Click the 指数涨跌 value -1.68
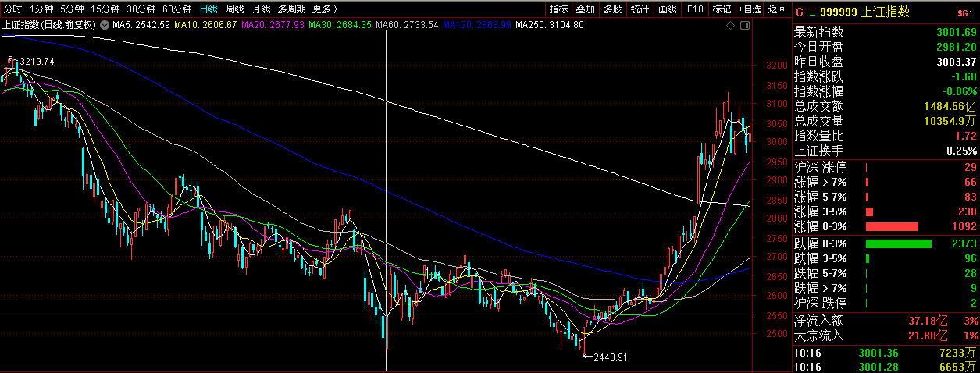The width and height of the screenshot is (980, 373). [964, 76]
